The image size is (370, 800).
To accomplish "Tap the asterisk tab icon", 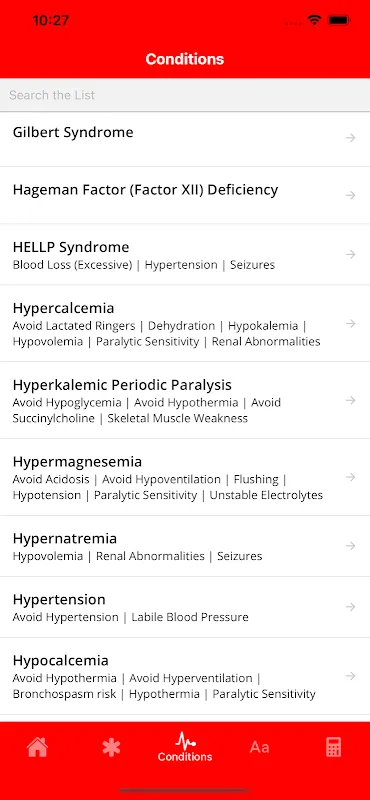I will point(111,747).
